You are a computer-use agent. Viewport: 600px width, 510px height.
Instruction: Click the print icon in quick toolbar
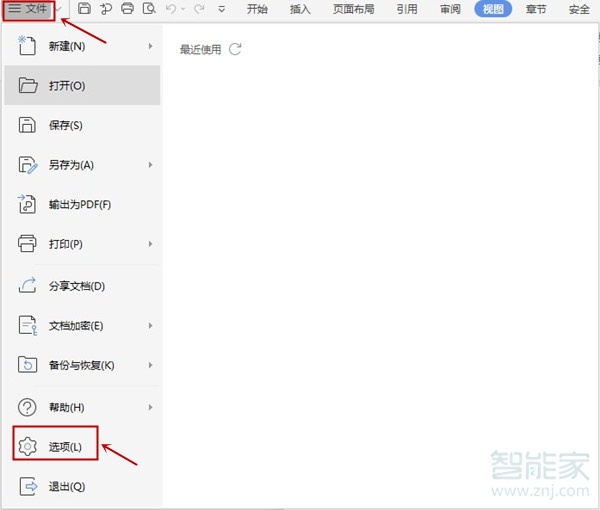tap(127, 9)
